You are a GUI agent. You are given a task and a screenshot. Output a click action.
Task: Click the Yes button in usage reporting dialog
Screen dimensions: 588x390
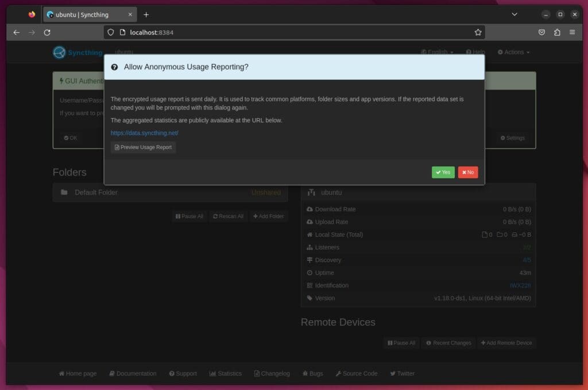pos(443,172)
